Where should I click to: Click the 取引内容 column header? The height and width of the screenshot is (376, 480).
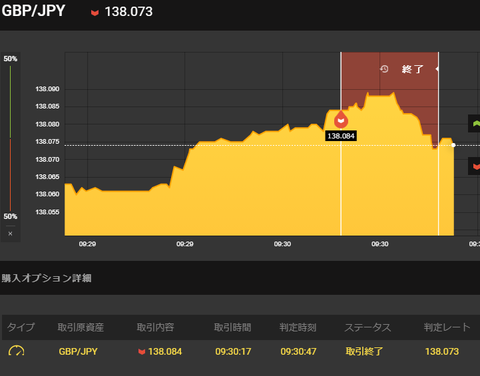(155, 327)
